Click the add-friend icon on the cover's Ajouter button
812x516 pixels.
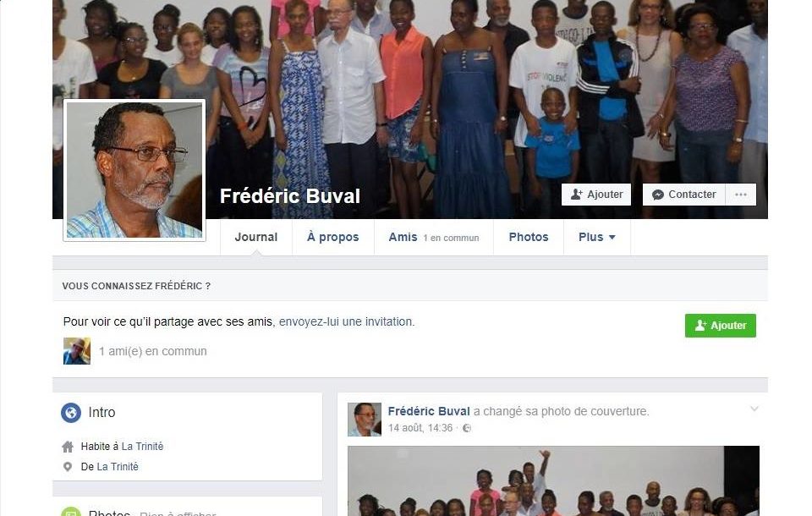(576, 195)
